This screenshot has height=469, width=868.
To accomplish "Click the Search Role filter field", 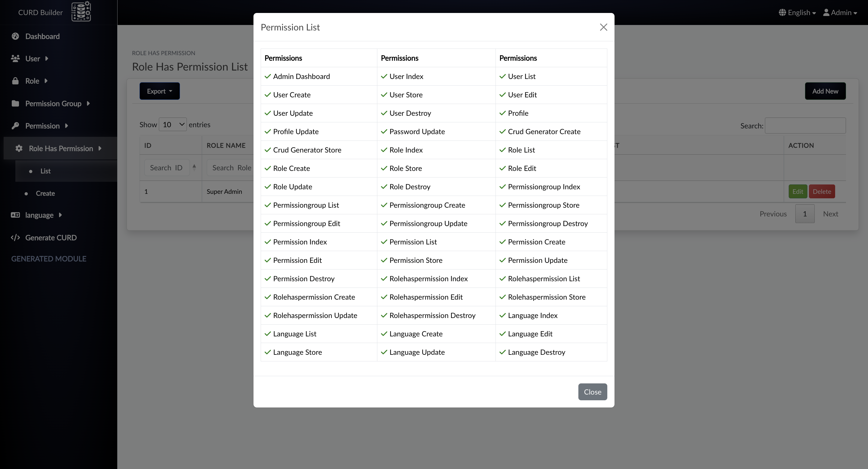I will click(x=230, y=168).
